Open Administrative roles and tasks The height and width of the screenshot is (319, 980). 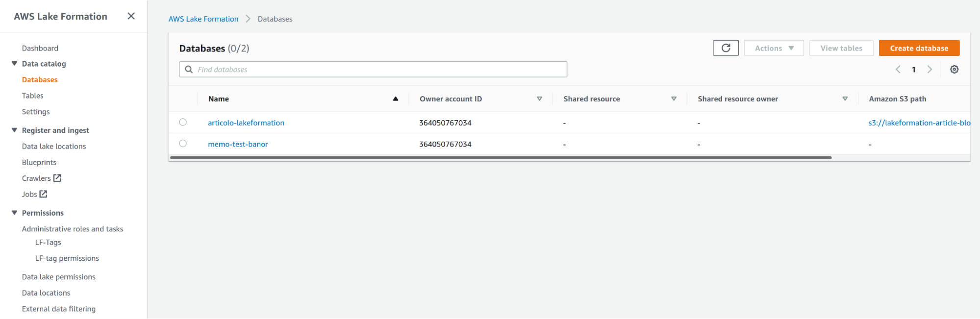pos(73,229)
